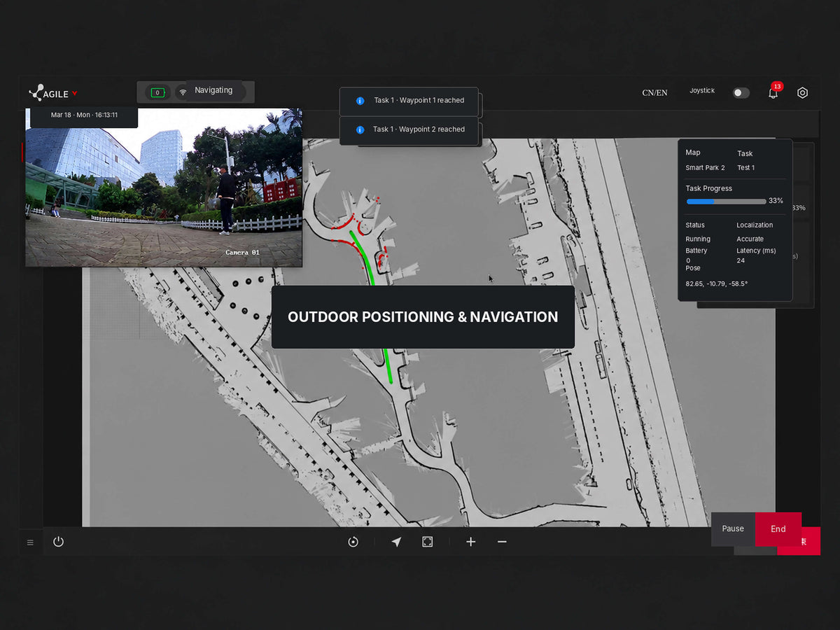This screenshot has height=630, width=840.
Task: Click the Mar 18 timestamp label
Action: pyautogui.click(x=84, y=115)
